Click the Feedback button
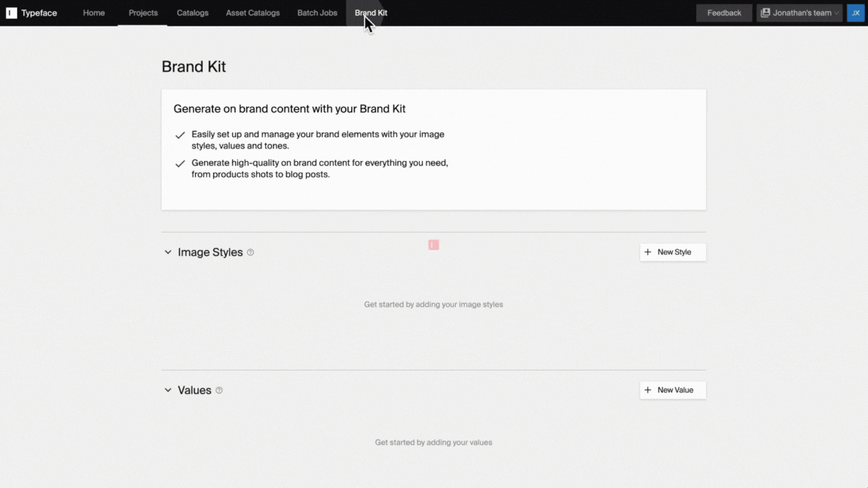 [723, 12]
